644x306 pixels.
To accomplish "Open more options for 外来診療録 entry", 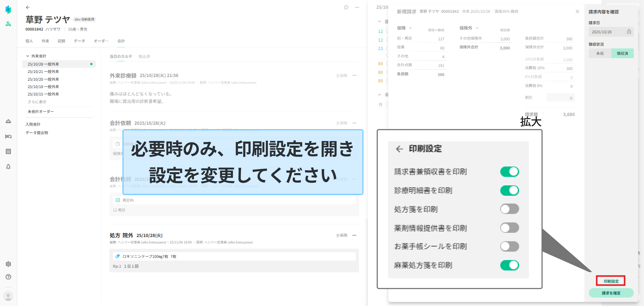I will click(354, 75).
